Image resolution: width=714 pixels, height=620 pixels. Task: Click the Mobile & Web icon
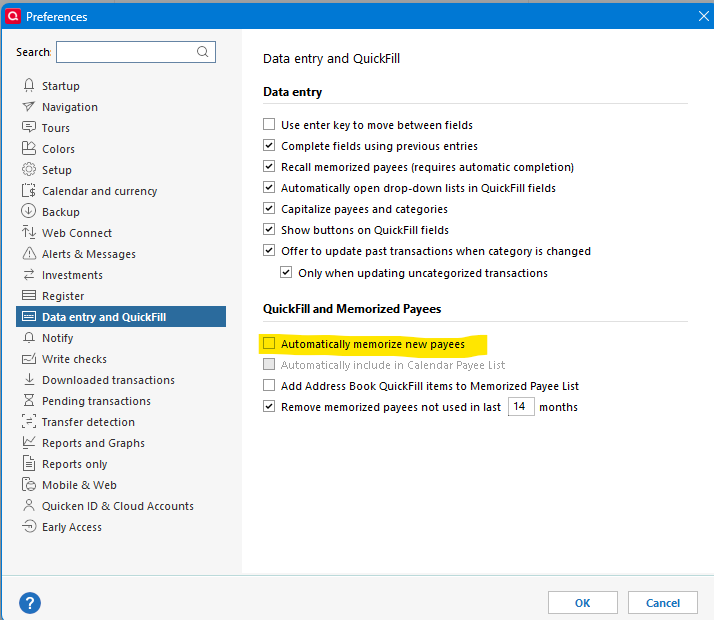tap(29, 484)
